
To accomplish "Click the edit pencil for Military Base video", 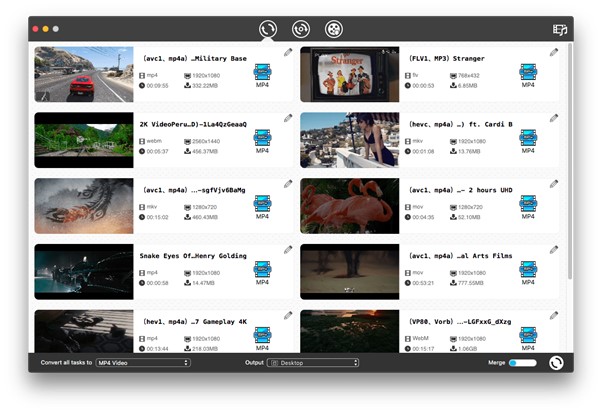I will tap(288, 52).
